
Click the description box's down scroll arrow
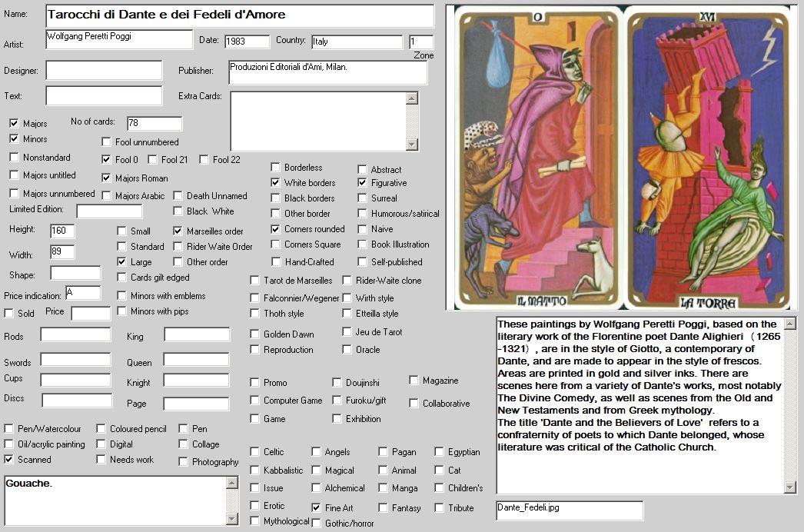click(790, 487)
